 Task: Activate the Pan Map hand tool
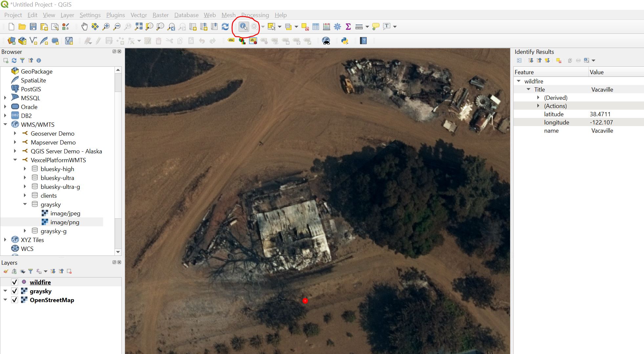[84, 27]
